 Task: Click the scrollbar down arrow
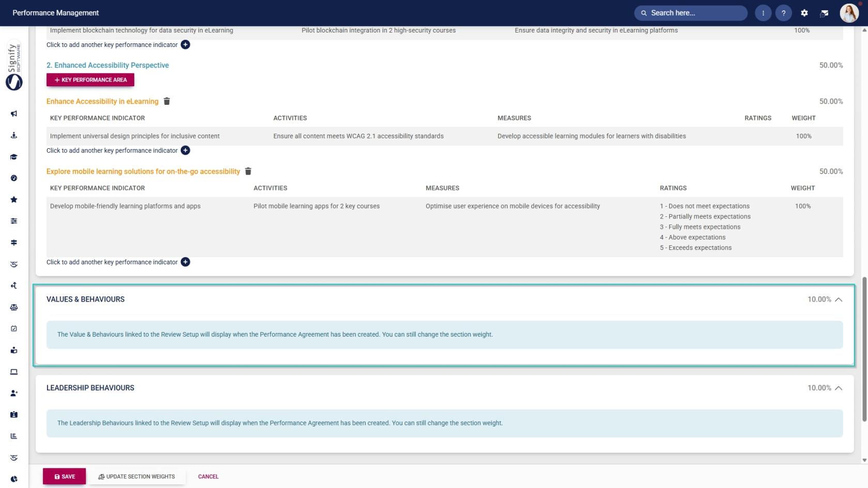pos(864,460)
